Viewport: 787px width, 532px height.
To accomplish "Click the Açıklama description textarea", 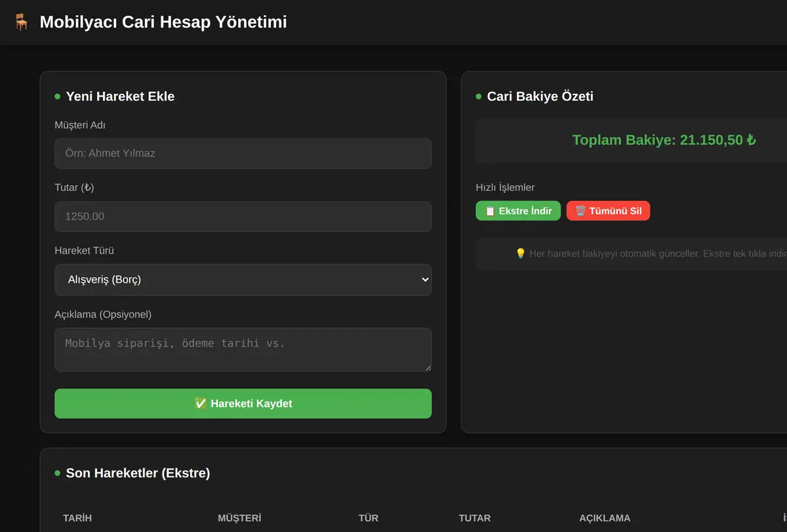I will [x=243, y=350].
